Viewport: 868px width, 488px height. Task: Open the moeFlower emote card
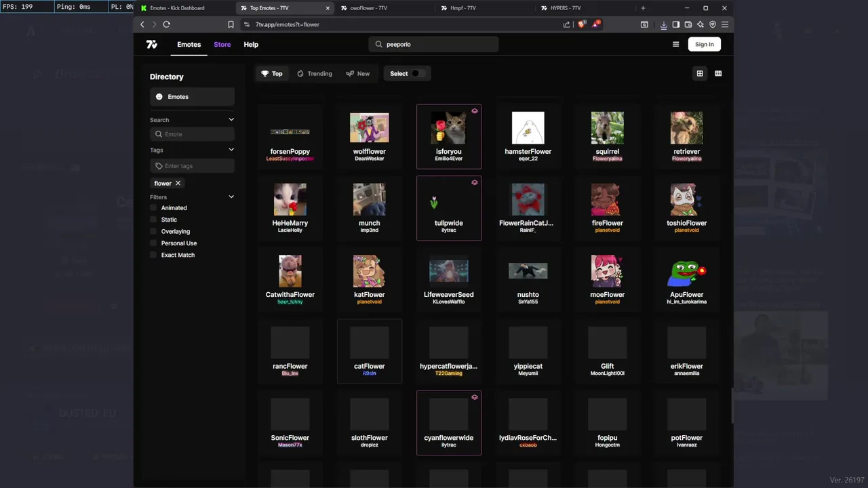(608, 279)
